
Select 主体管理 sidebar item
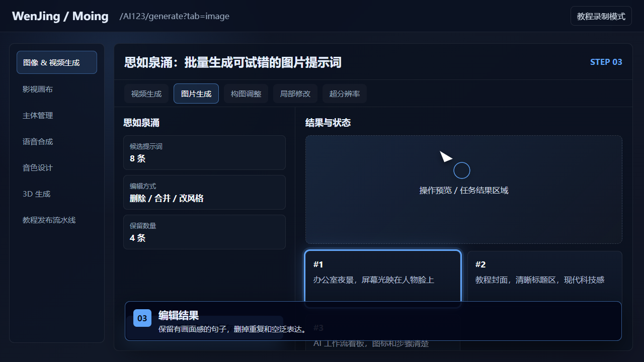point(57,115)
